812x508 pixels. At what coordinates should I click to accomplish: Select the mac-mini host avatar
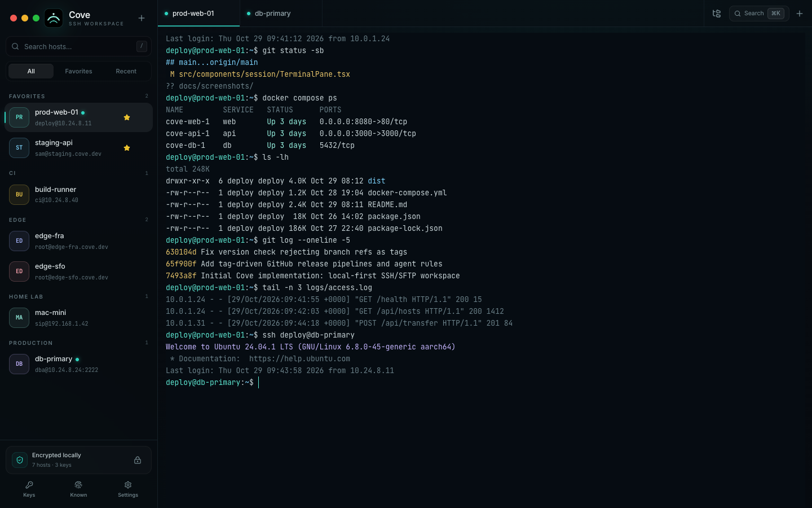[x=19, y=318]
